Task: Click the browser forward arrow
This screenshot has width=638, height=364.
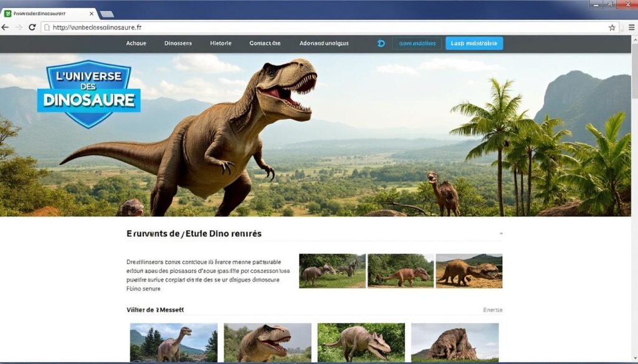Action: [19, 27]
